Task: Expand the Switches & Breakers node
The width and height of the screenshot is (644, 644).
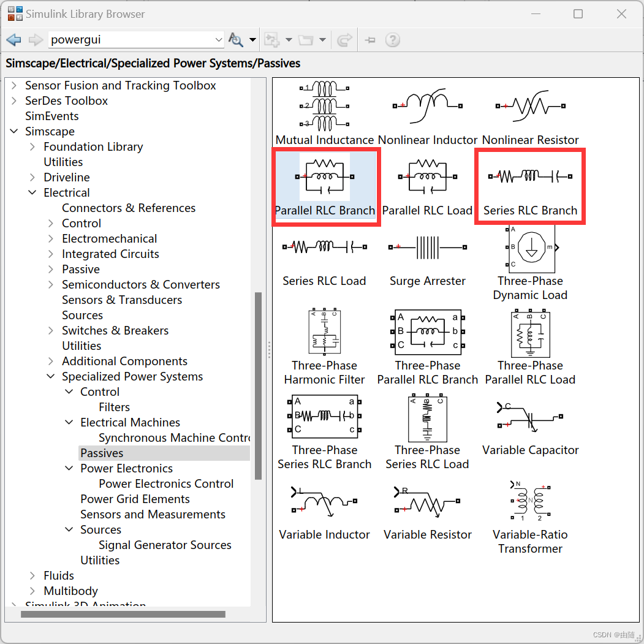Action: click(50, 331)
